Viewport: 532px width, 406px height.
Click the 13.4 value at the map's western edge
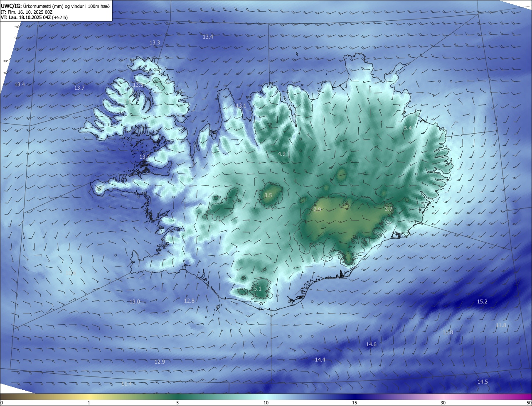pos(20,85)
